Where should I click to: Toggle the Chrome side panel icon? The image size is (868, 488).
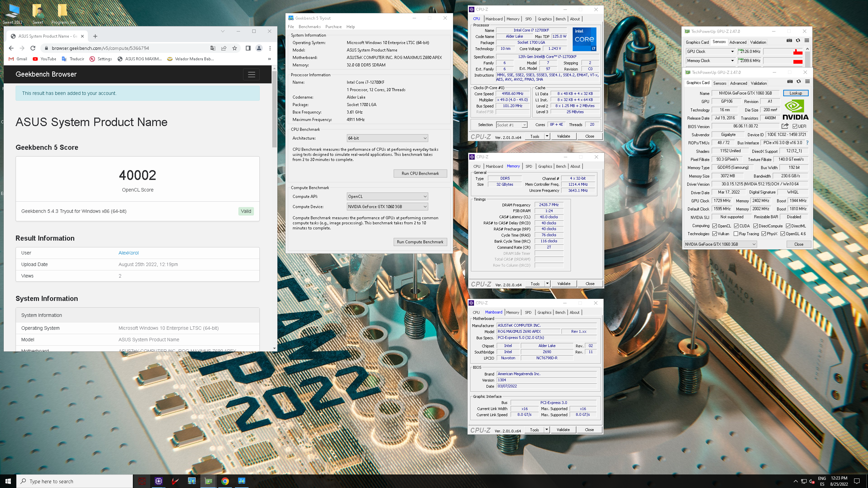(248, 48)
